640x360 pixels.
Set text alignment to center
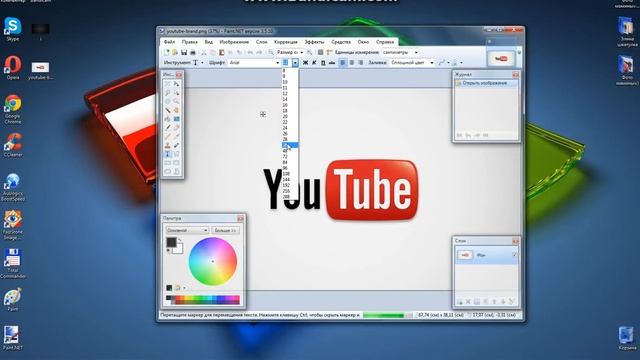coord(351,63)
